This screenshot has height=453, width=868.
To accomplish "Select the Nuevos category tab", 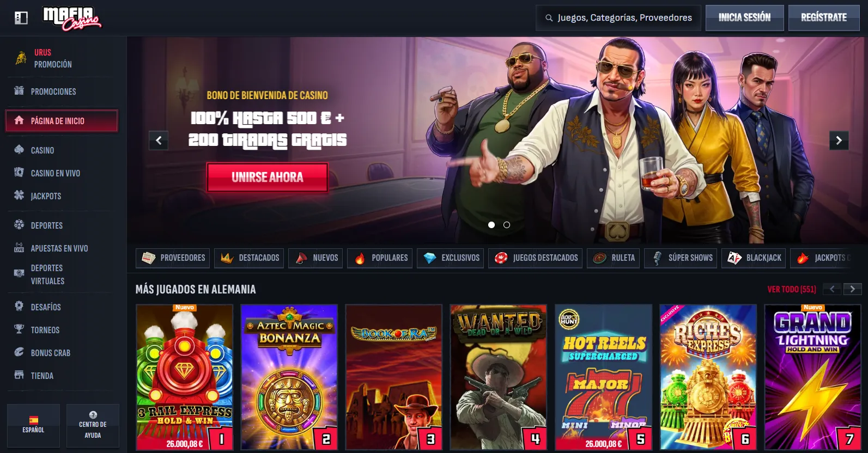I will point(315,258).
